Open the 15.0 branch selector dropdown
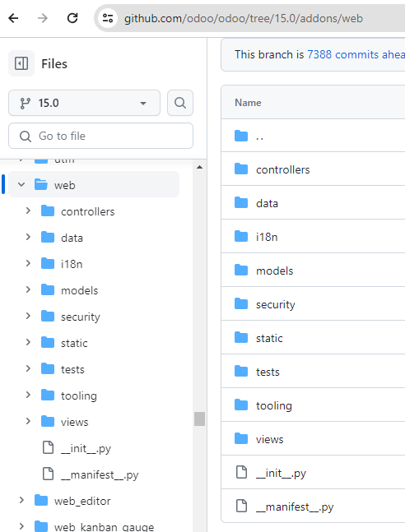This screenshot has width=405, height=532. pos(84,103)
